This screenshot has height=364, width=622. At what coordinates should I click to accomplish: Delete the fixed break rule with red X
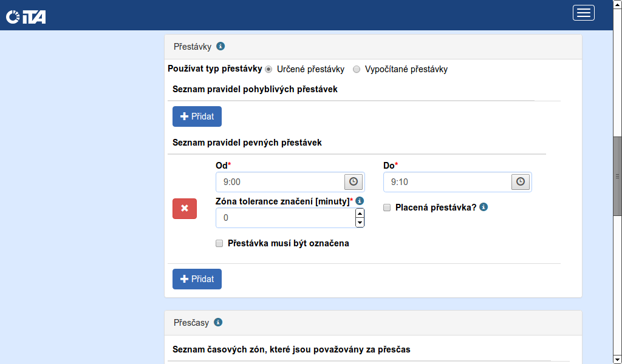point(185,208)
